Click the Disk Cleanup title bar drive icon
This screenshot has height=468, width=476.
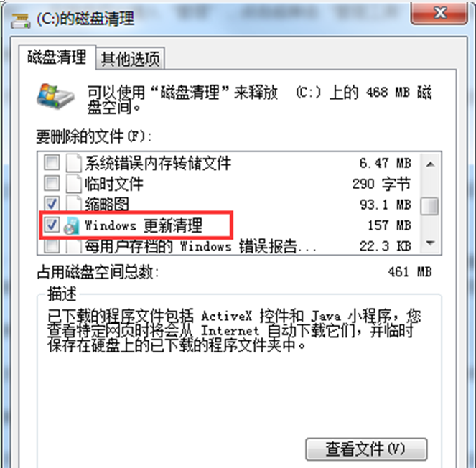pos(20,22)
